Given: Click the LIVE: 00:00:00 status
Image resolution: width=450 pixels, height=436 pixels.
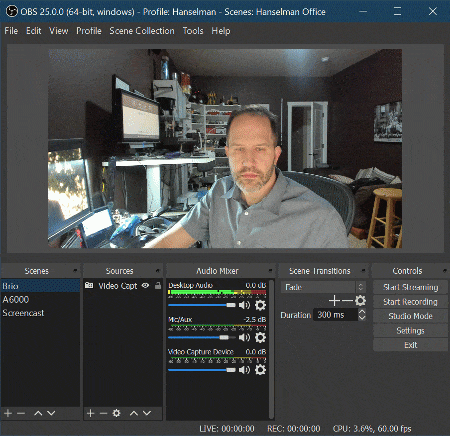Looking at the screenshot, I should (227, 428).
